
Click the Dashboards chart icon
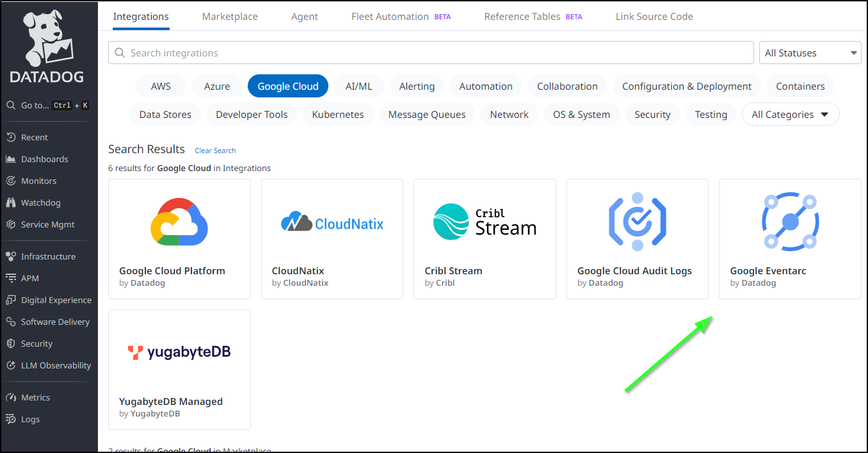11,159
